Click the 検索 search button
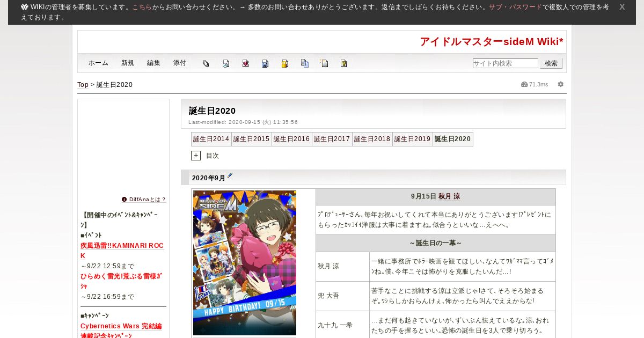The height and width of the screenshot is (338, 644). pyautogui.click(x=551, y=63)
